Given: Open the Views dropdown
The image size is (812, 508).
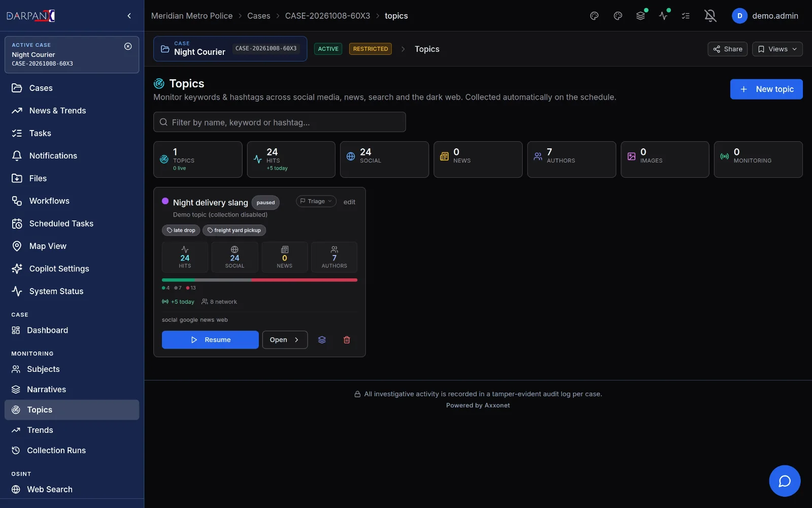Looking at the screenshot, I should point(777,49).
